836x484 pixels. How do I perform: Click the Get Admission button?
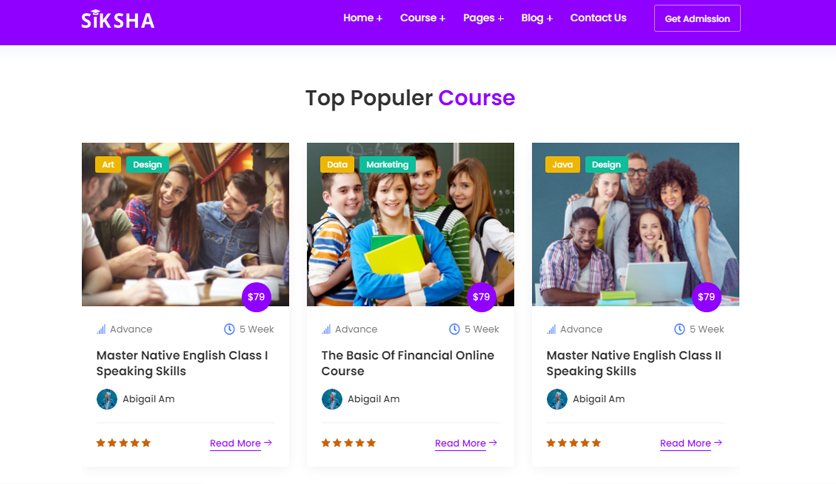click(x=697, y=19)
